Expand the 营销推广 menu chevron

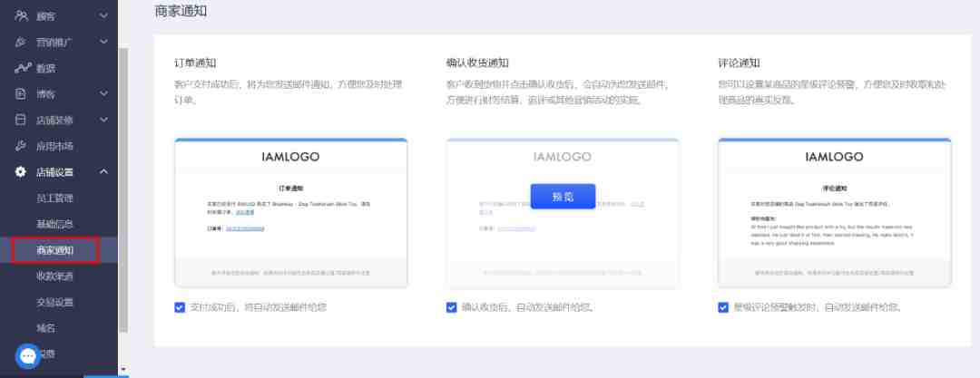(x=103, y=42)
